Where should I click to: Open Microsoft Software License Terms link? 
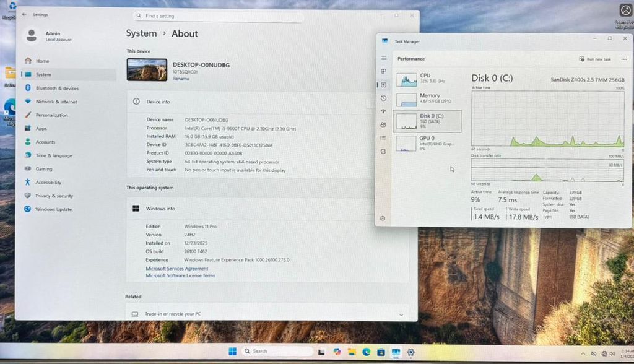pyautogui.click(x=180, y=275)
